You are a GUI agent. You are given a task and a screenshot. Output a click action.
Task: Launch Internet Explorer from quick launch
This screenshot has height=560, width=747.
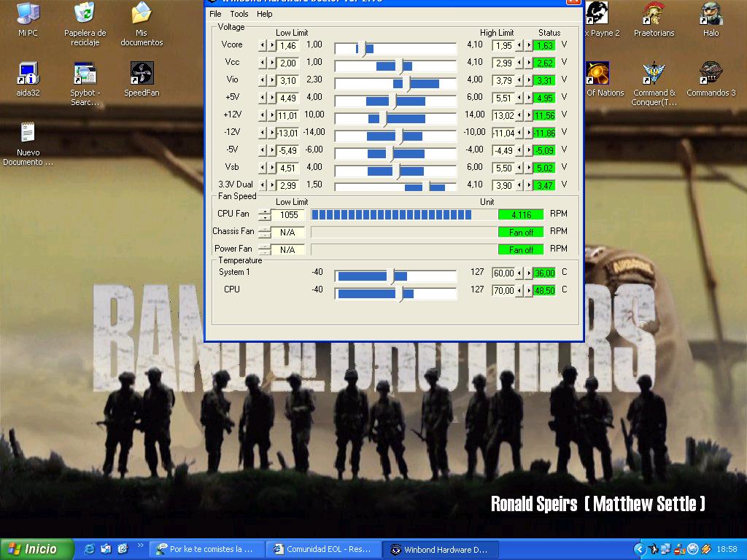tap(89, 549)
